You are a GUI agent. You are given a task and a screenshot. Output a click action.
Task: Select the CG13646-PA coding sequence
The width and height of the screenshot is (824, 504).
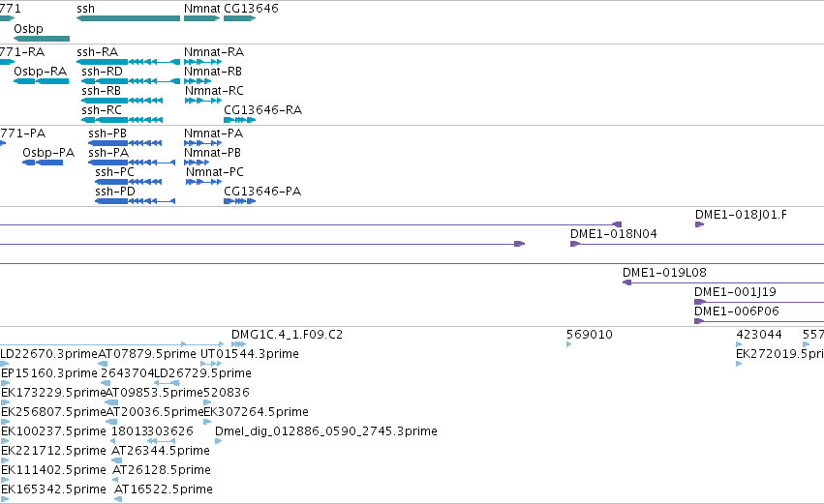(239, 201)
